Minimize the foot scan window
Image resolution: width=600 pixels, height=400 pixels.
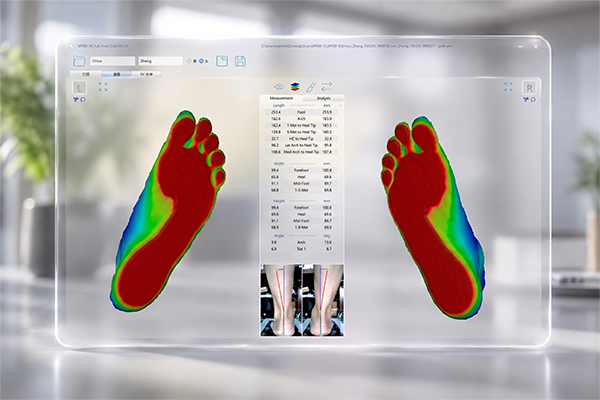pyautogui.click(x=521, y=46)
